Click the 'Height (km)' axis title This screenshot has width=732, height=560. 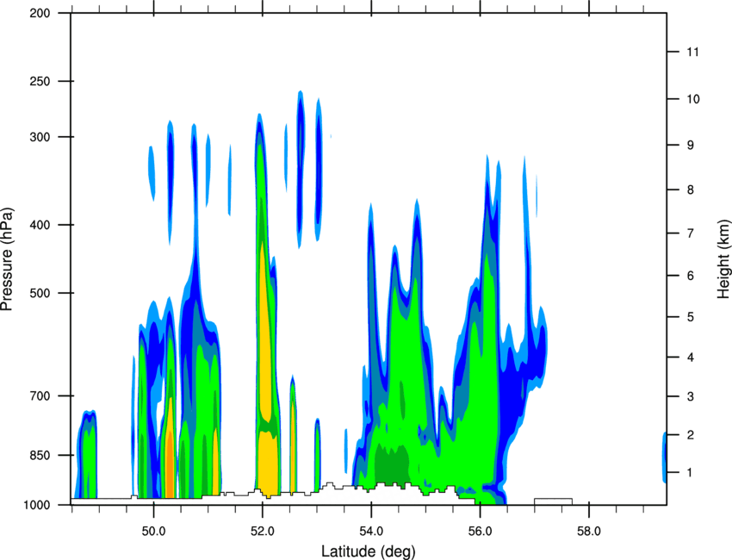pyautogui.click(x=723, y=258)
